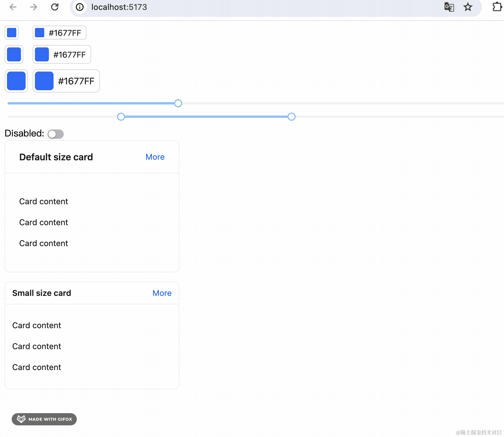Screen dimensions: 504x437
Task: Toggle the Disabled switch
Action: pos(56,134)
